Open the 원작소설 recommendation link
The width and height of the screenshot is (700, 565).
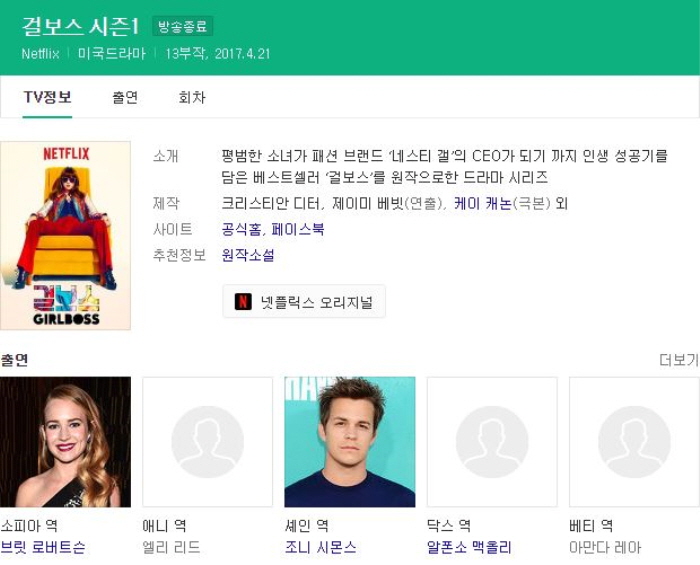pyautogui.click(x=248, y=255)
